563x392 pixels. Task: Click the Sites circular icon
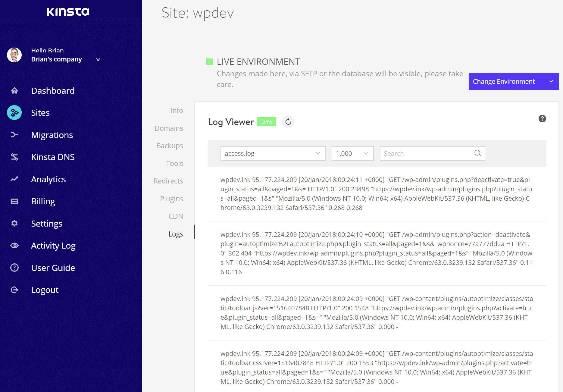pos(14,113)
